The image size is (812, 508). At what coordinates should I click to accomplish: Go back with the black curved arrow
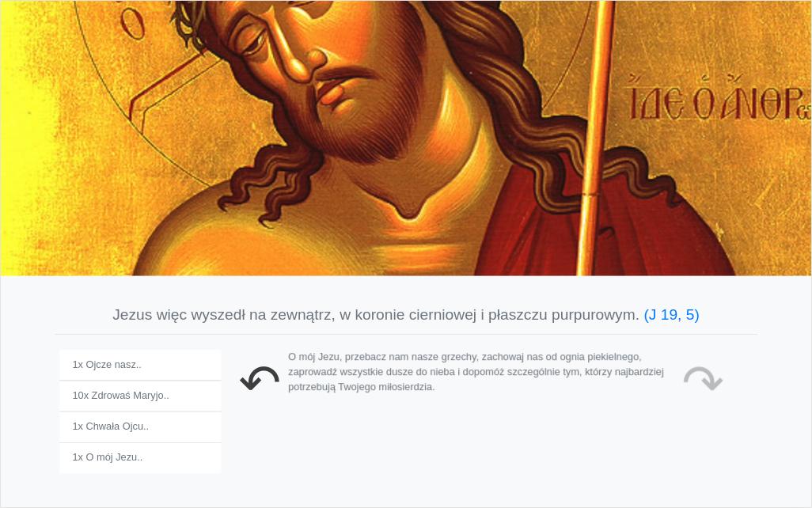260,378
